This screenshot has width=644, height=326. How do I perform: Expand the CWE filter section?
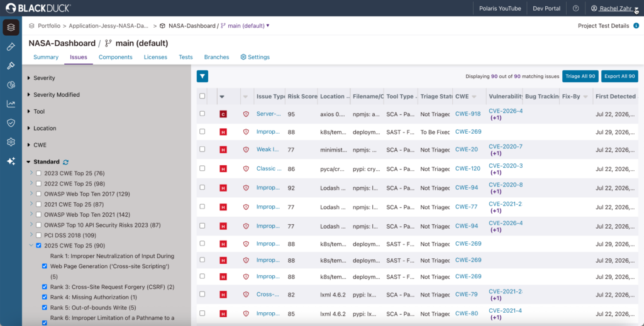[29, 145]
